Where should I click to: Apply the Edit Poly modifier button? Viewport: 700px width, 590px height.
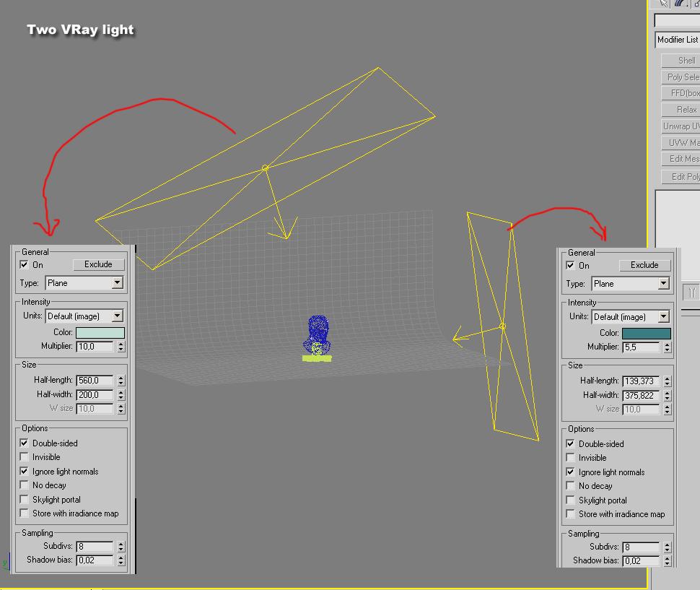pyautogui.click(x=681, y=177)
